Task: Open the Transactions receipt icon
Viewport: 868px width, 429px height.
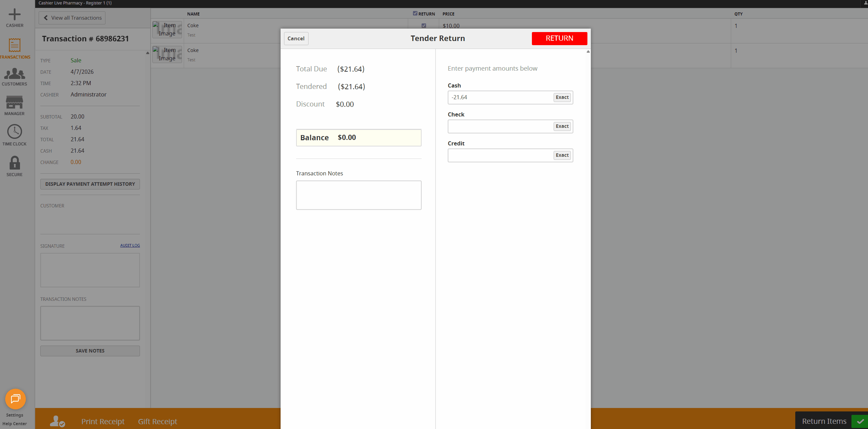Action: [x=14, y=45]
